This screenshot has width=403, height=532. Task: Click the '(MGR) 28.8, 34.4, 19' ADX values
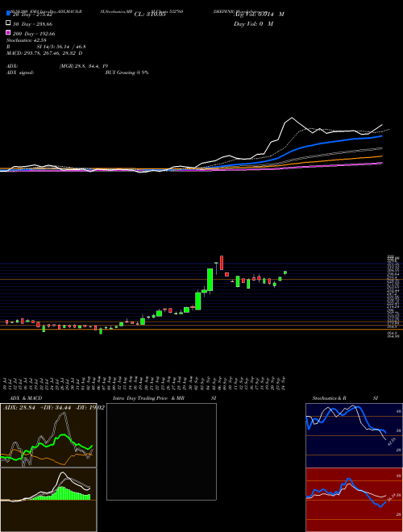84,66
